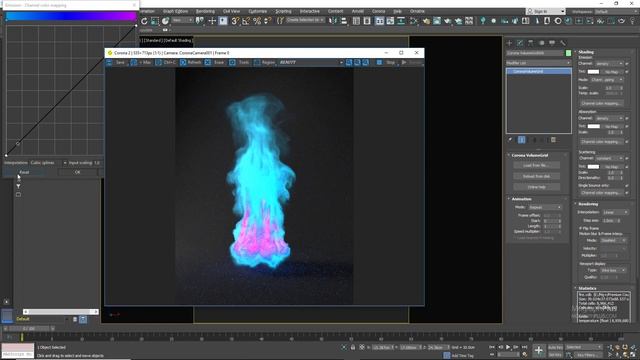
Task: Click Online help button
Action: 536,187
